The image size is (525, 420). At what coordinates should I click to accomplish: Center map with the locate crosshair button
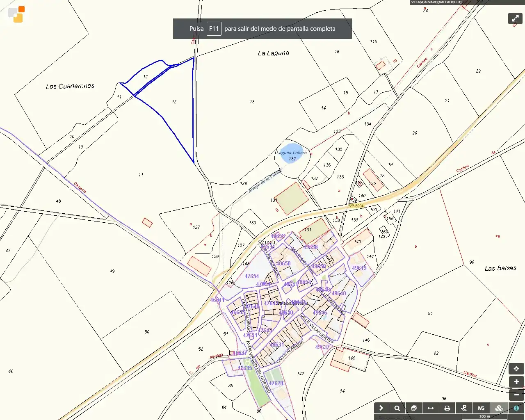pos(516,369)
